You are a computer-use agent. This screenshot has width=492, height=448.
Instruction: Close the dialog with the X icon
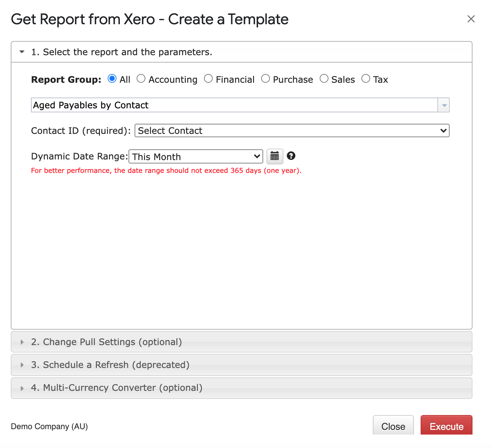471,19
